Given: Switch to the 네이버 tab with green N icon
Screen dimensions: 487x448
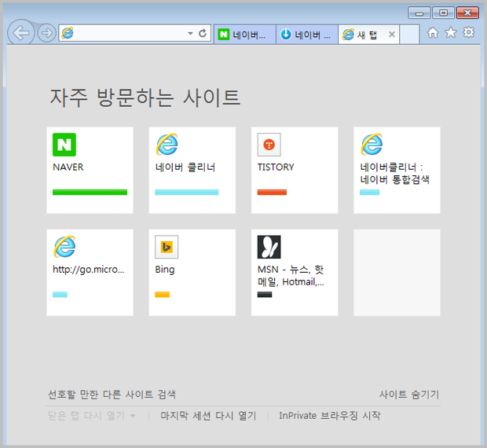Looking at the screenshot, I should click(x=245, y=35).
